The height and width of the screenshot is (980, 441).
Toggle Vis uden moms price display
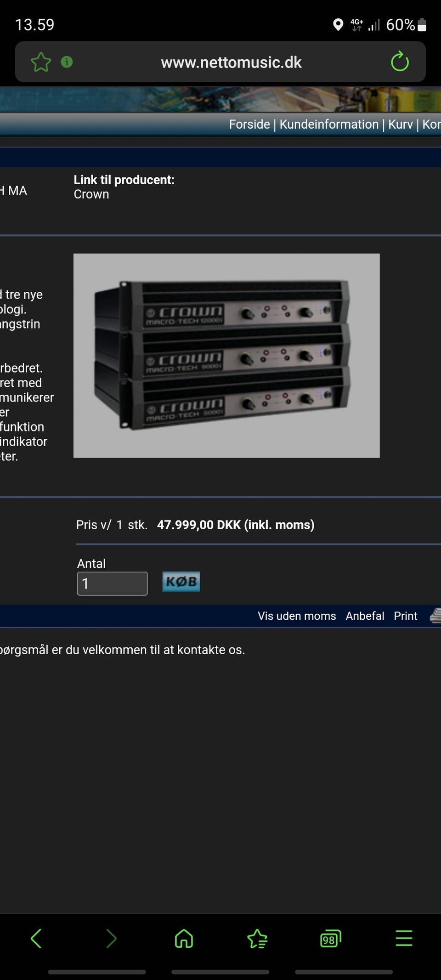(297, 616)
